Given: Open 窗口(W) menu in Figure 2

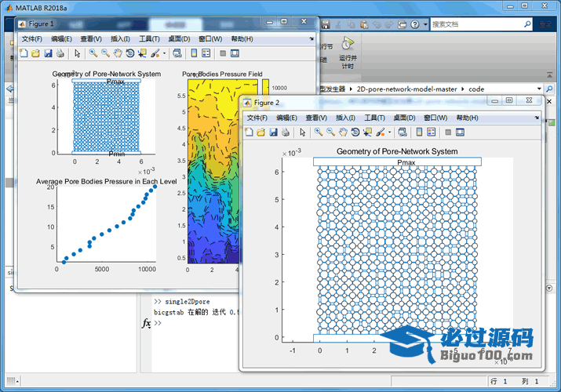Looking at the screenshot, I should (x=435, y=118).
